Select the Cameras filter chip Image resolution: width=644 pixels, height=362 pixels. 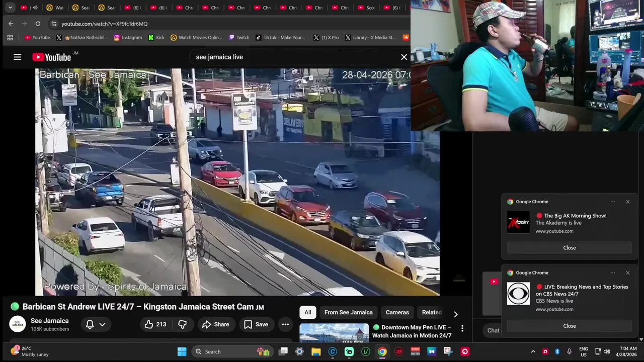pos(397,312)
